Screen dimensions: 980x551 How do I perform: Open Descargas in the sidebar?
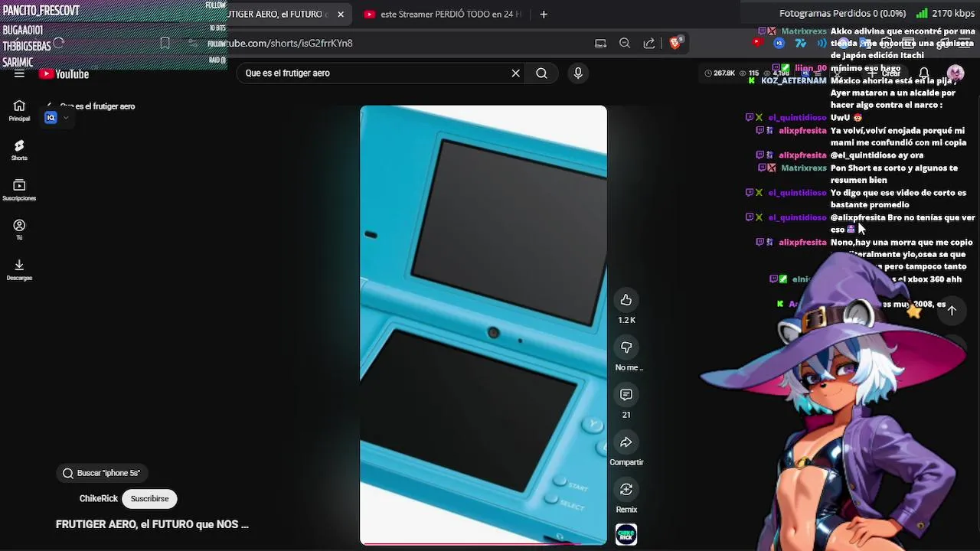[19, 269]
